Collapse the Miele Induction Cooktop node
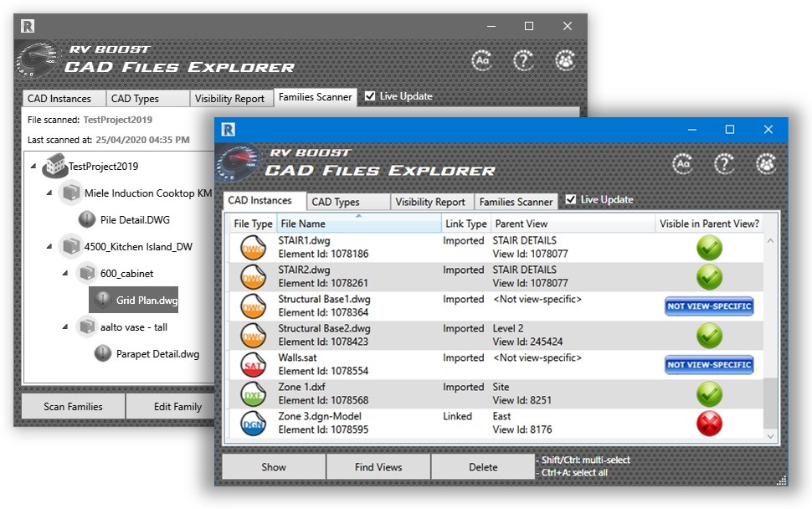Image resolution: width=812 pixels, height=509 pixels. click(49, 193)
